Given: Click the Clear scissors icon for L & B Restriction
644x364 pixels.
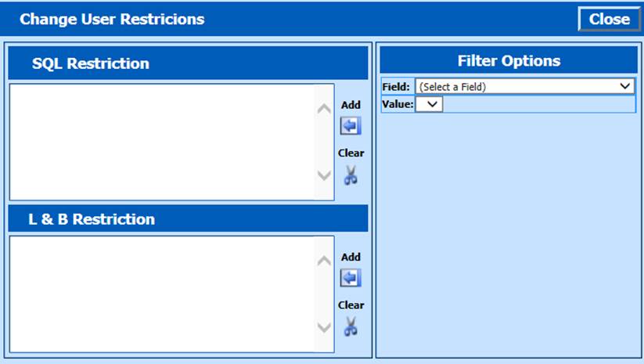Looking at the screenshot, I should pos(351,326).
